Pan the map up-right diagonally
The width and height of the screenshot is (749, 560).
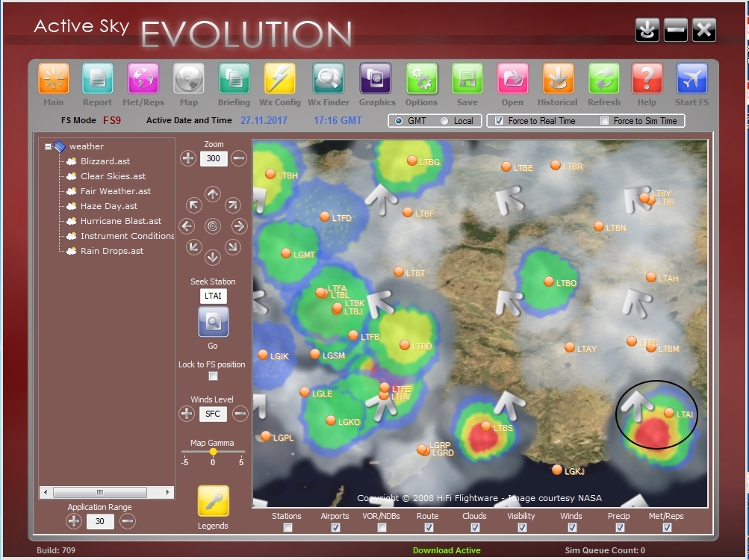(233, 205)
